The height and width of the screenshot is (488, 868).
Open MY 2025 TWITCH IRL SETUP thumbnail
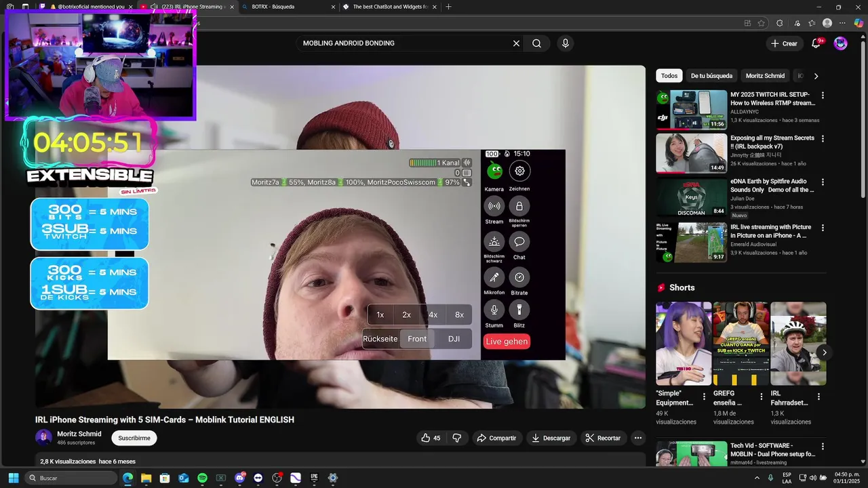tap(692, 109)
